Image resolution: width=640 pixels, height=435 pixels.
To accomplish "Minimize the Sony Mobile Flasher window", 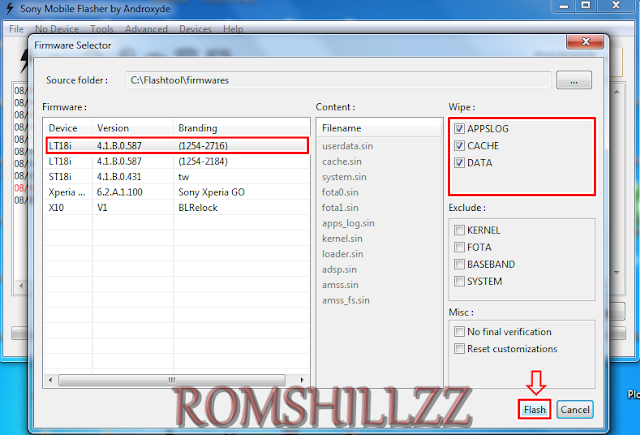I will pos(564,6).
